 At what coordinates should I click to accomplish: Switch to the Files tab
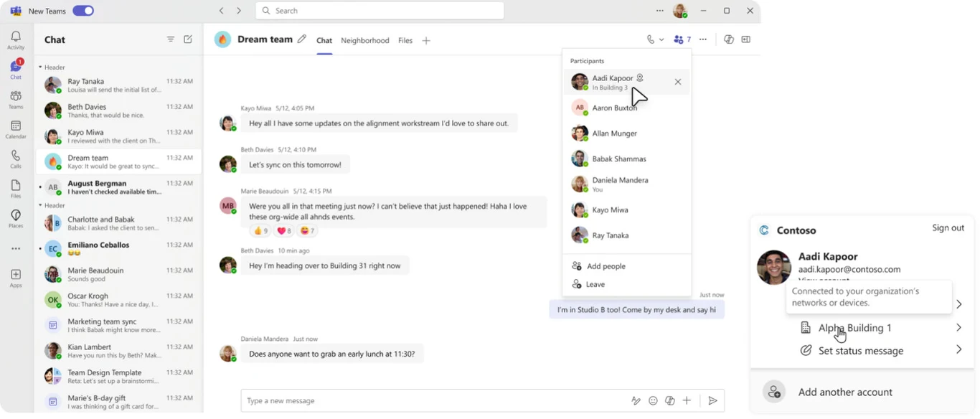click(405, 41)
